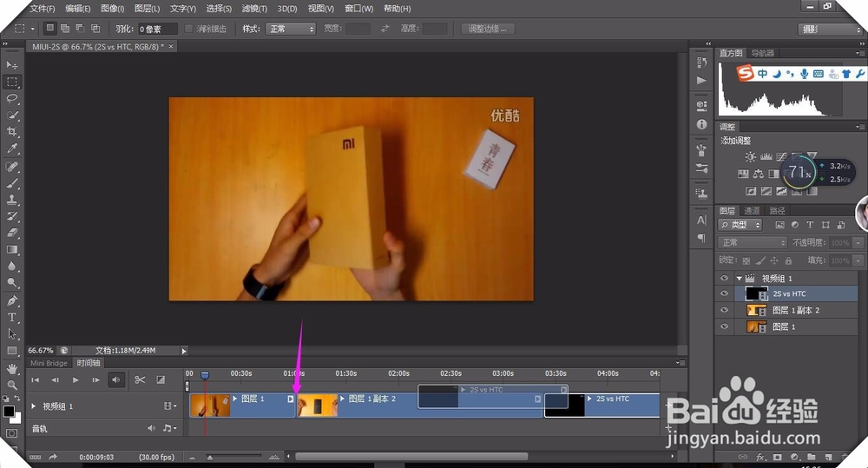Collapse the 视频组 1 layer group
The image size is (868, 468).
coord(739,279)
